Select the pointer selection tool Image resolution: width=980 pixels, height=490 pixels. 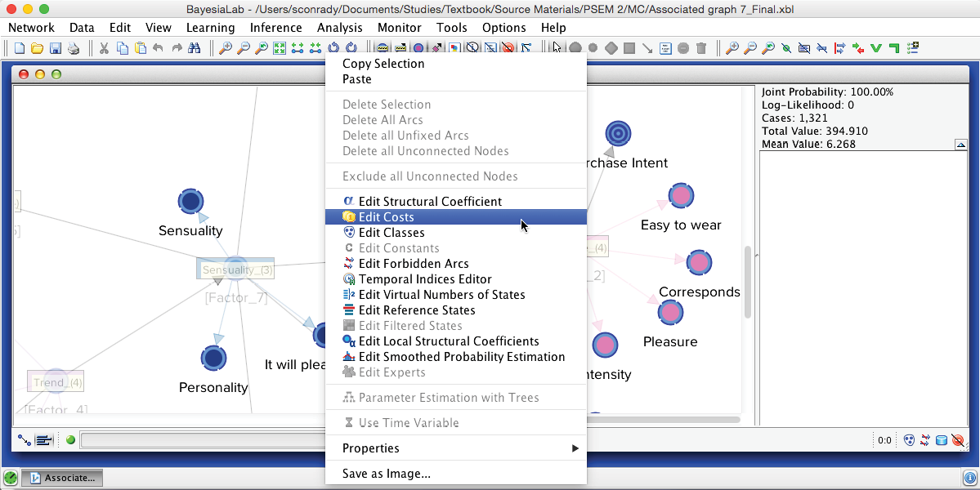[557, 47]
